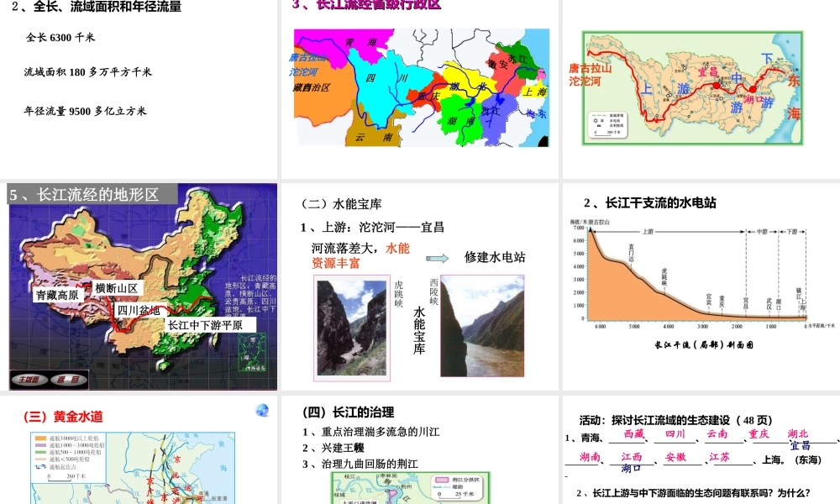Image resolution: width=840 pixels, height=504 pixels.
Task: Click the heading (四)长江的治理
Action: coord(349,412)
